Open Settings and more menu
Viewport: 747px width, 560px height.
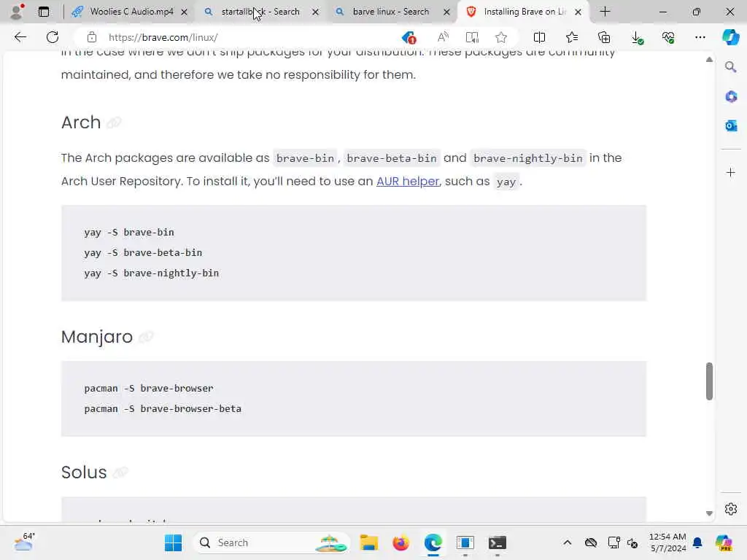click(700, 37)
